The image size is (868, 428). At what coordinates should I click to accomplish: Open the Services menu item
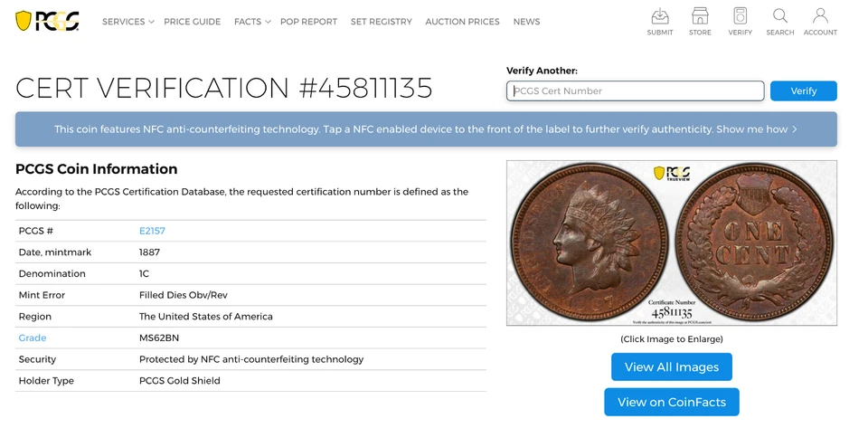tap(124, 22)
